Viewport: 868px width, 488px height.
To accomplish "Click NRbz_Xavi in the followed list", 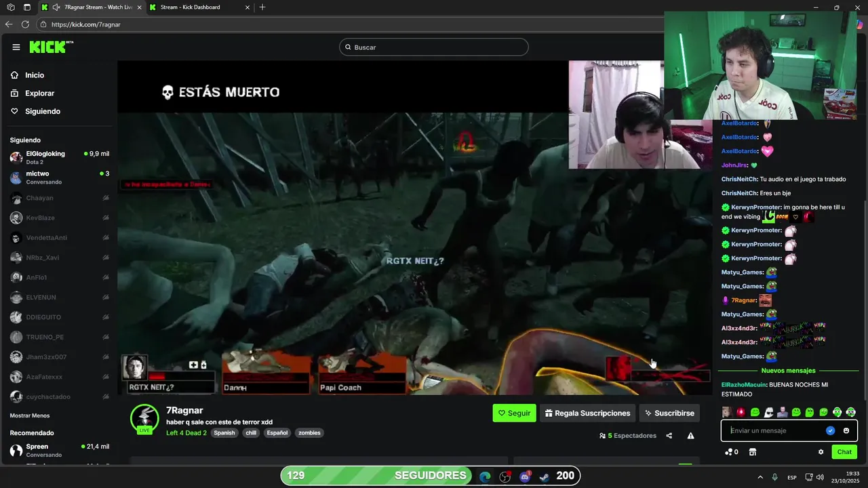I will point(60,258).
